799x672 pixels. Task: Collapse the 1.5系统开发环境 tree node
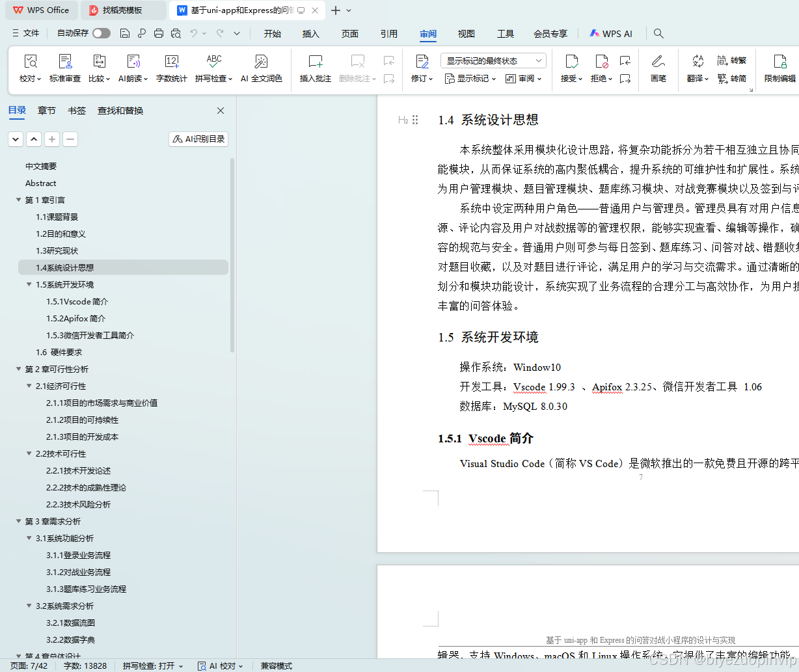coord(29,284)
